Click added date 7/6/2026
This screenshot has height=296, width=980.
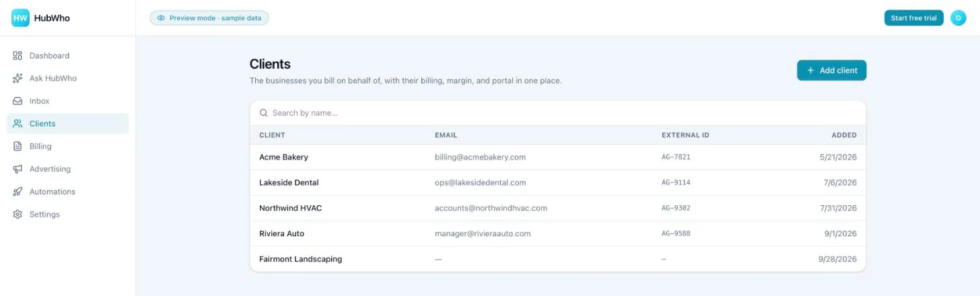pos(840,182)
